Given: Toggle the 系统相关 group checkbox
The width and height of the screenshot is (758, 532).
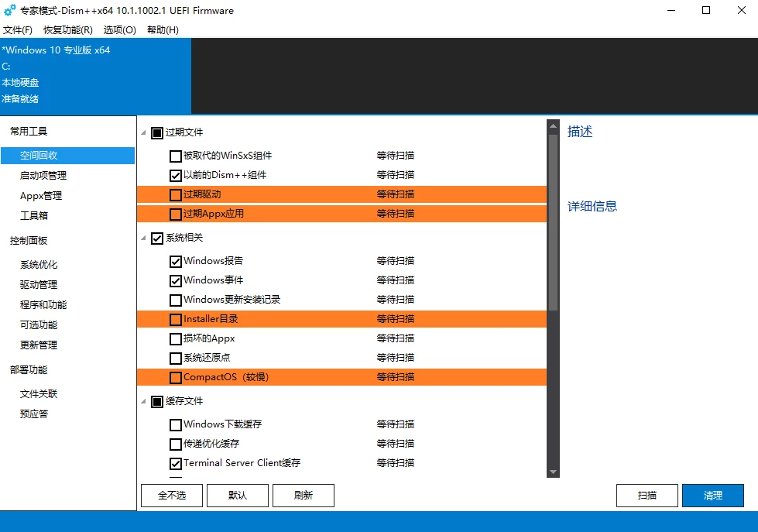Looking at the screenshot, I should 157,239.
